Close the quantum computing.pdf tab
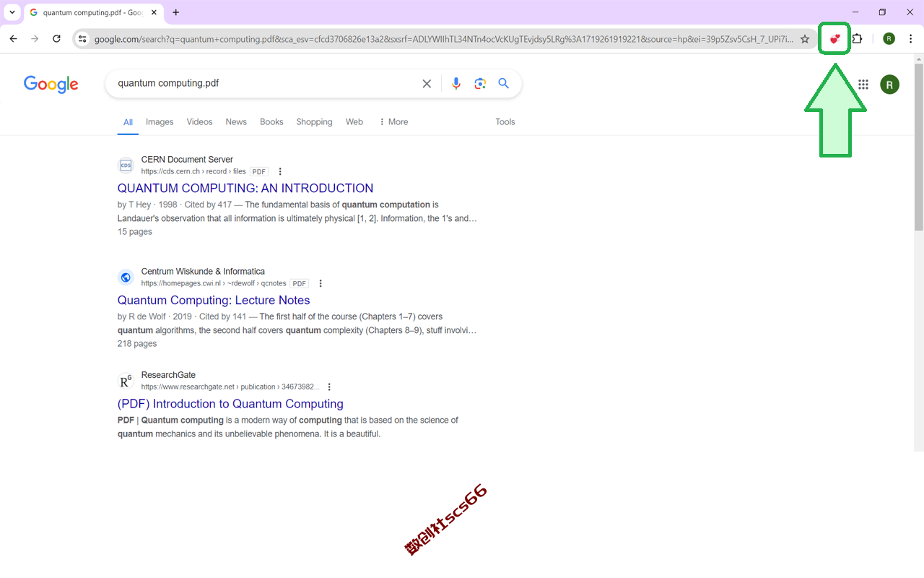Screen dimensions: 924x578 point(154,12)
